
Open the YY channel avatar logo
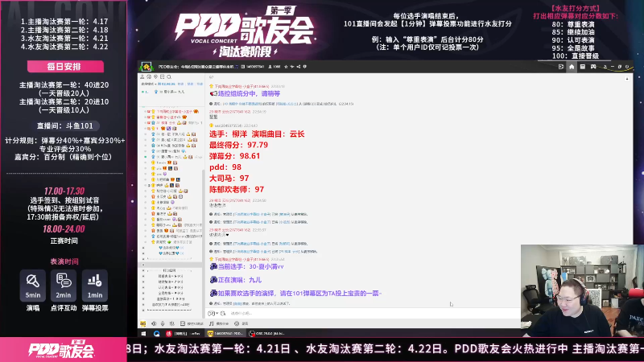[x=147, y=67]
